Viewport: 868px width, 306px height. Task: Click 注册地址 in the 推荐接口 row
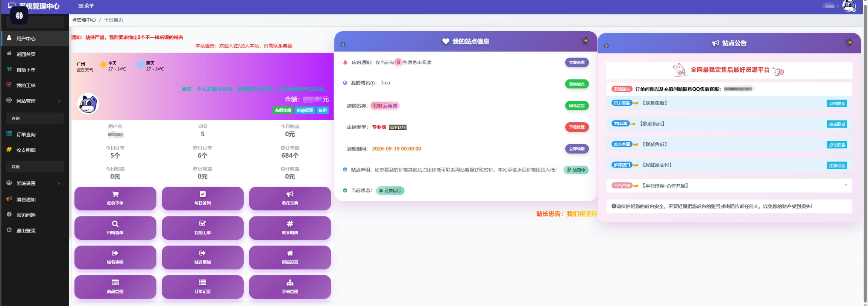click(837, 166)
